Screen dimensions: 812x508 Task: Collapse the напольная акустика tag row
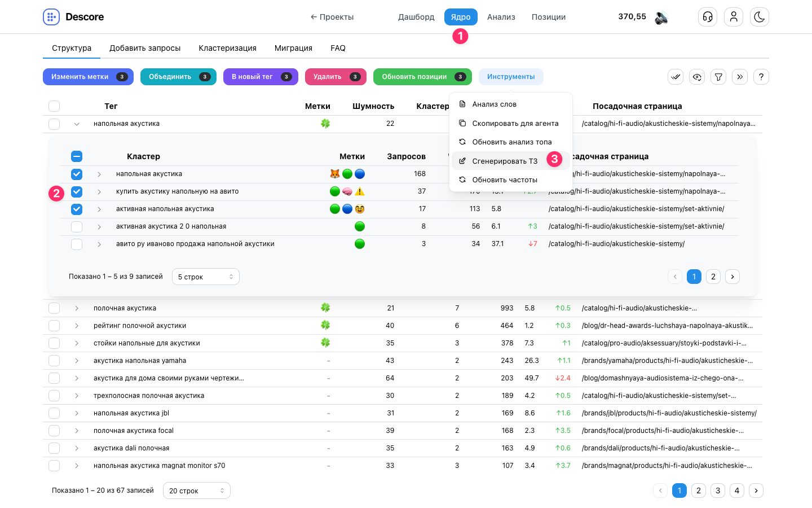click(77, 124)
